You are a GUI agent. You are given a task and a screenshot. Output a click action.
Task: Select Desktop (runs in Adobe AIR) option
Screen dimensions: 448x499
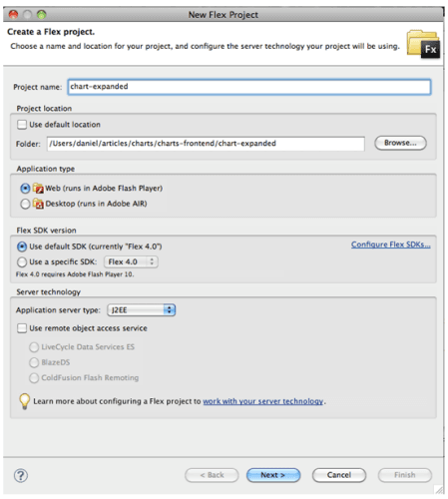tap(25, 204)
